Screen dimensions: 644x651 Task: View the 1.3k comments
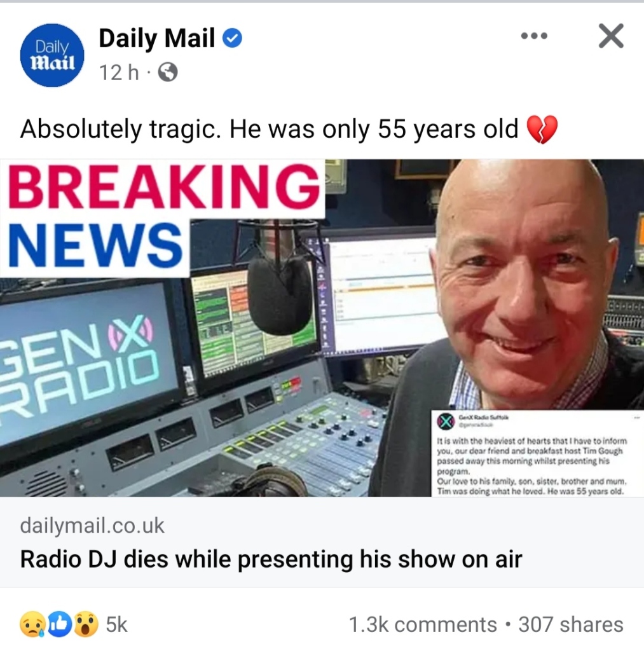click(423, 624)
